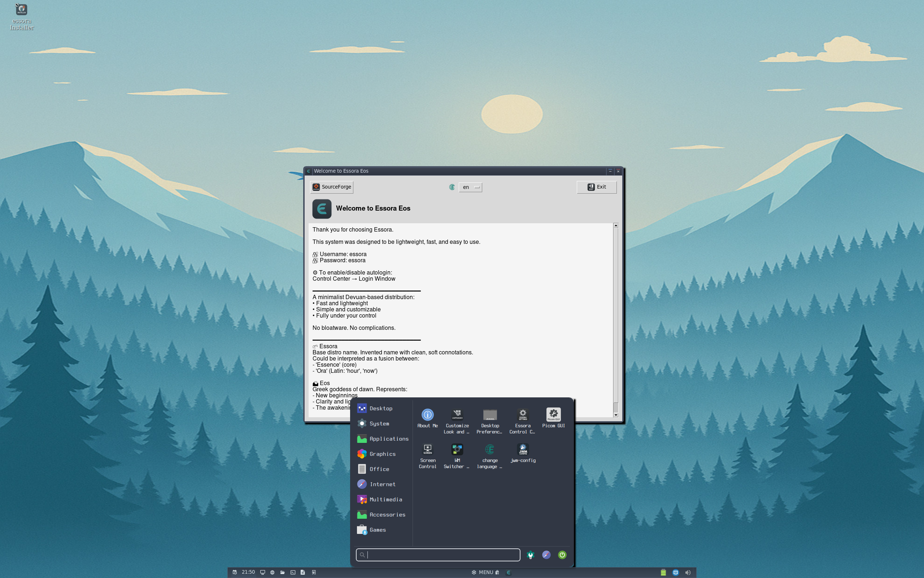This screenshot has height=578, width=924.
Task: Minimize the Welcome to Essora Eos window
Action: (610, 171)
